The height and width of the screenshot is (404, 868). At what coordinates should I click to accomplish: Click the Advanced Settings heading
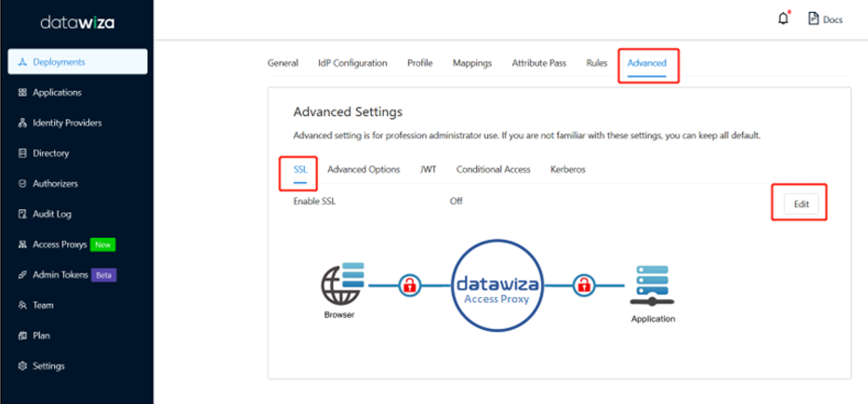click(x=348, y=112)
